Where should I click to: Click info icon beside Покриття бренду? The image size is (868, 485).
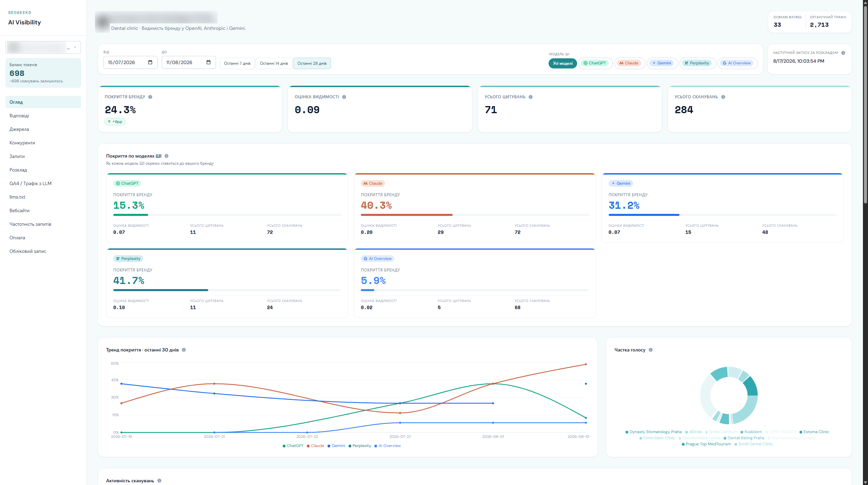tap(150, 97)
